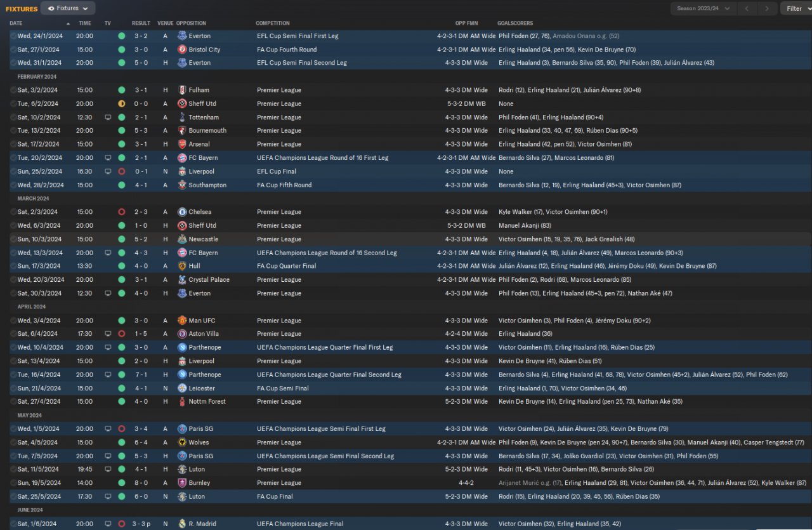Open the FA Cup Final competition
The image size is (812, 530).
click(x=275, y=496)
